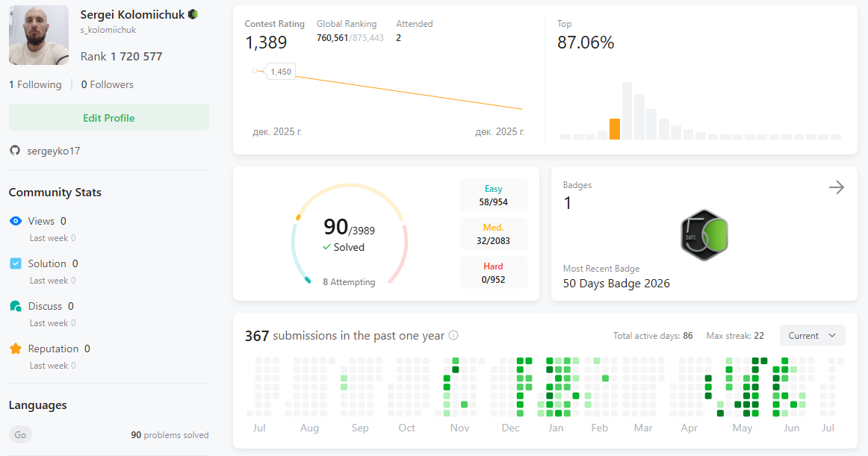Open the sergeyko17 GitHub link
Image resolution: width=868 pixels, height=456 pixels.
(54, 151)
